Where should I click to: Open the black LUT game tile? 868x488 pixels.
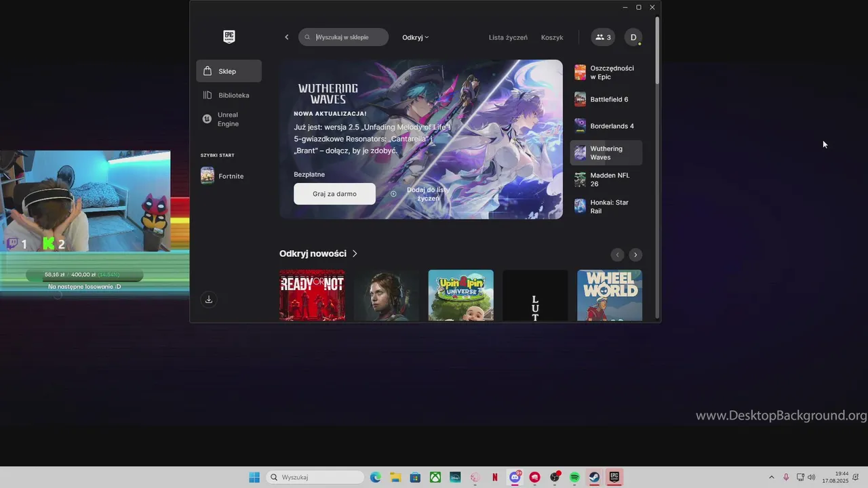(535, 296)
